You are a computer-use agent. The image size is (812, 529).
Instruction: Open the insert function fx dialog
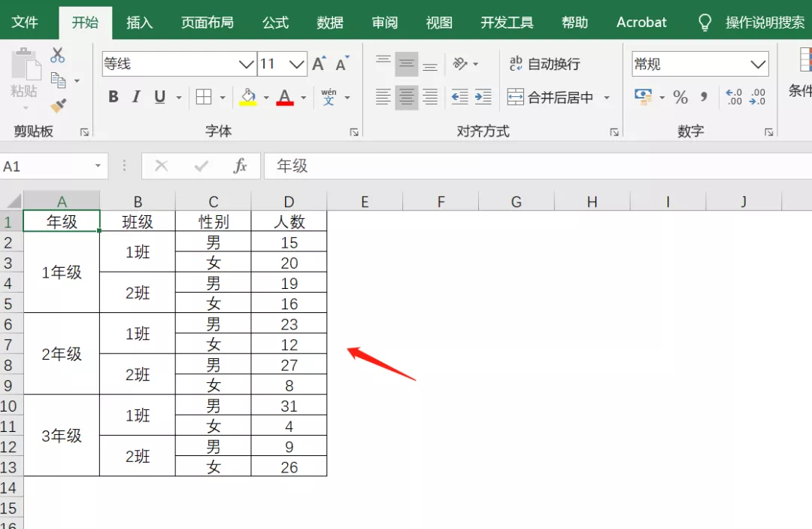pyautogui.click(x=240, y=166)
